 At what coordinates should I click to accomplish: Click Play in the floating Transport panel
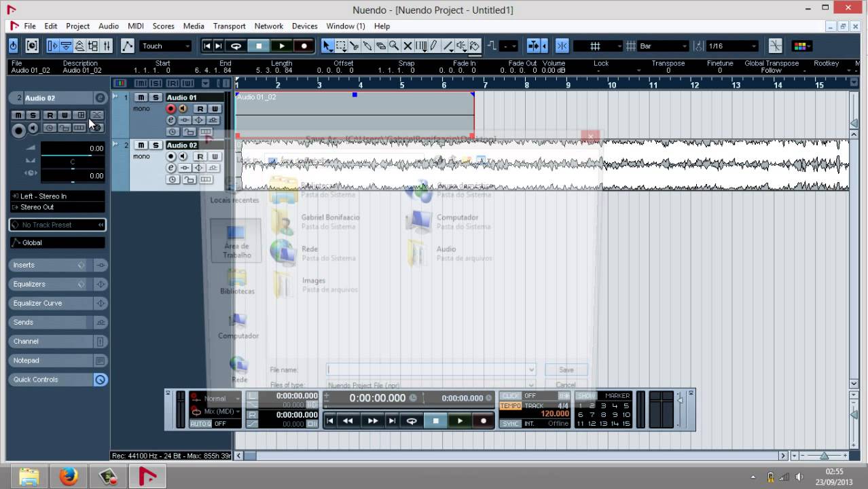click(x=460, y=421)
